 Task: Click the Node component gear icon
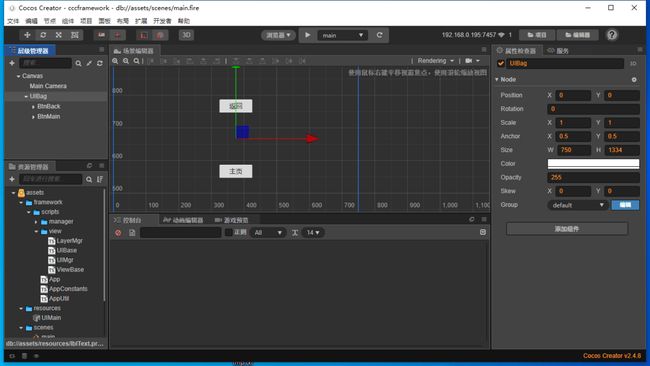(x=634, y=79)
